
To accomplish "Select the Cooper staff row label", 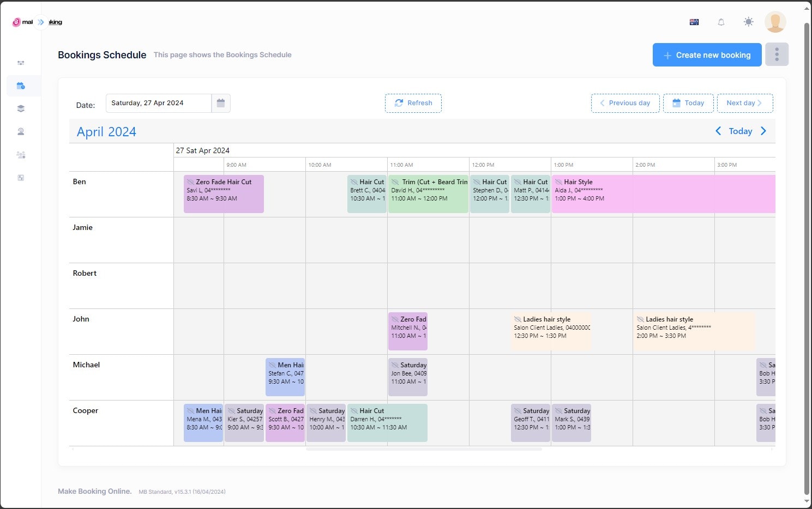I will point(86,410).
